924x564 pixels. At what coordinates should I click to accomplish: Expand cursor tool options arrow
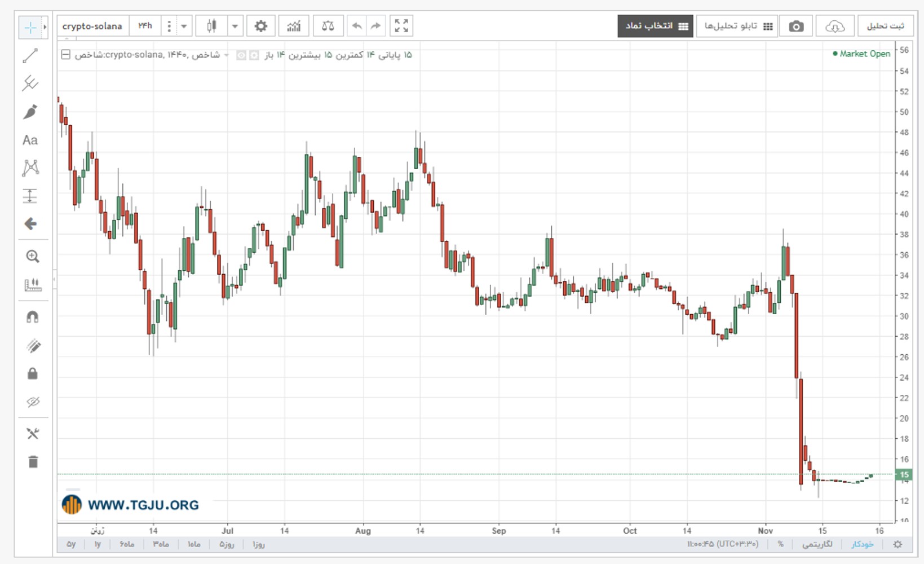click(45, 27)
